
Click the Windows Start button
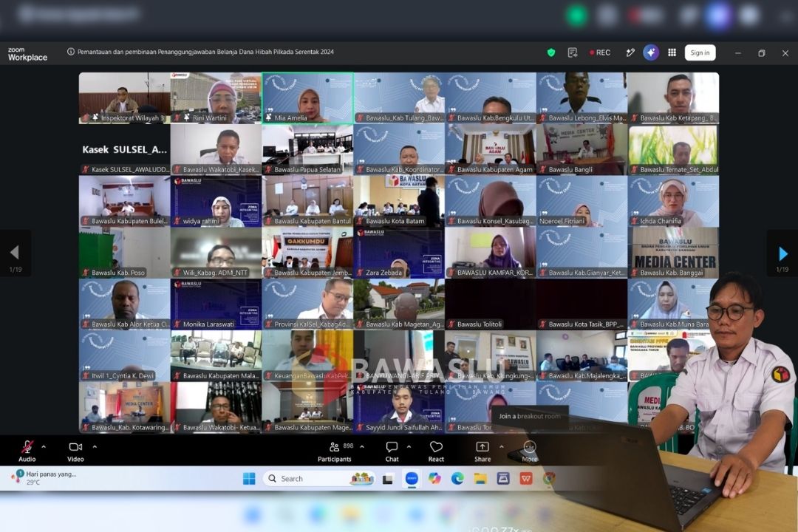(249, 479)
